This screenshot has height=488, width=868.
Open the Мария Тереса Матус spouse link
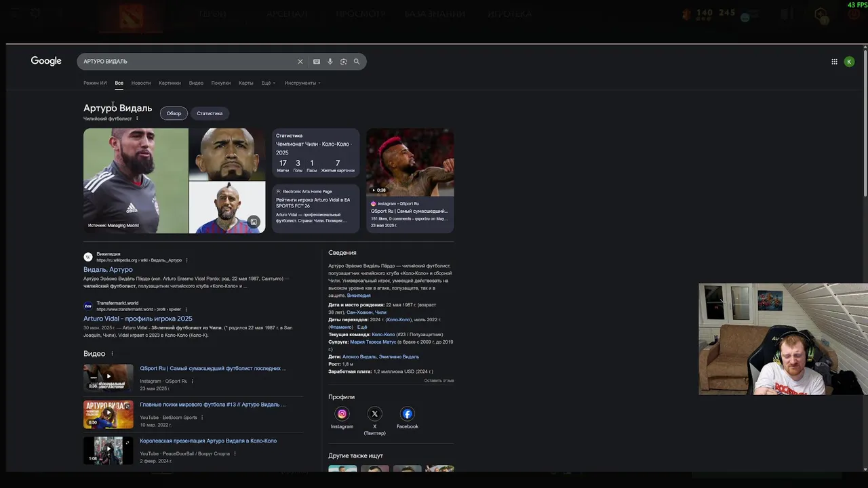tap(373, 342)
